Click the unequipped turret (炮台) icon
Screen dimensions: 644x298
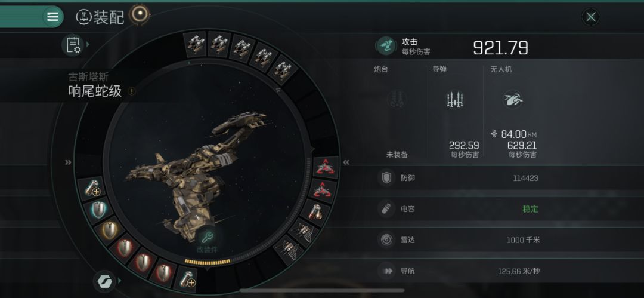(x=397, y=99)
